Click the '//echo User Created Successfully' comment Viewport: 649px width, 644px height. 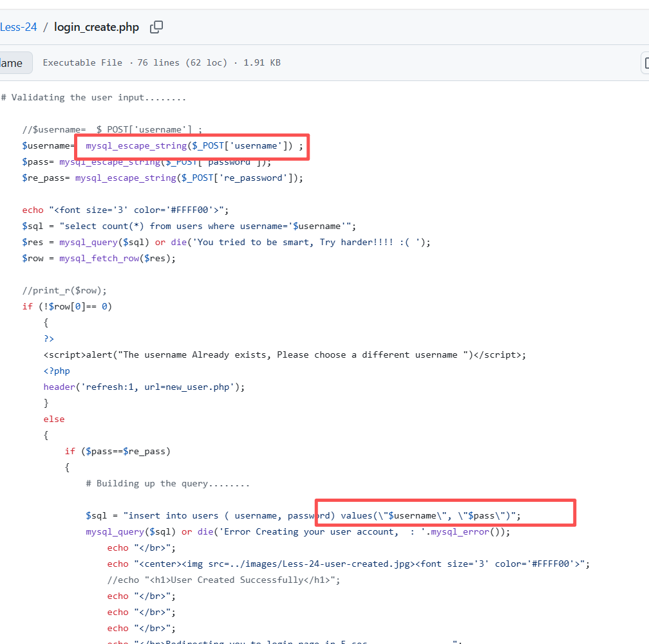[x=223, y=580]
